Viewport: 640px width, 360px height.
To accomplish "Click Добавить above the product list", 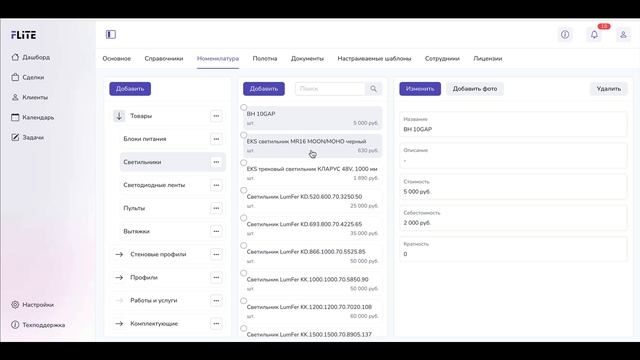I will pos(264,89).
